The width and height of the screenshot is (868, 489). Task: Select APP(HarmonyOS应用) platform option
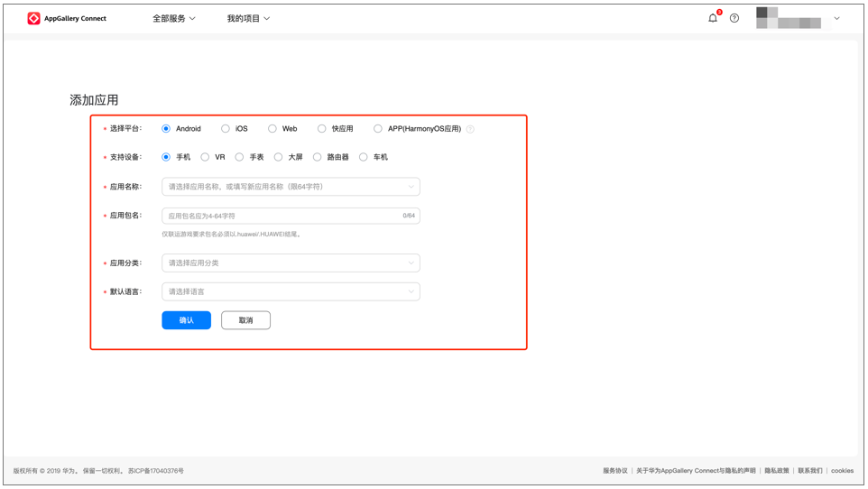pyautogui.click(x=378, y=129)
